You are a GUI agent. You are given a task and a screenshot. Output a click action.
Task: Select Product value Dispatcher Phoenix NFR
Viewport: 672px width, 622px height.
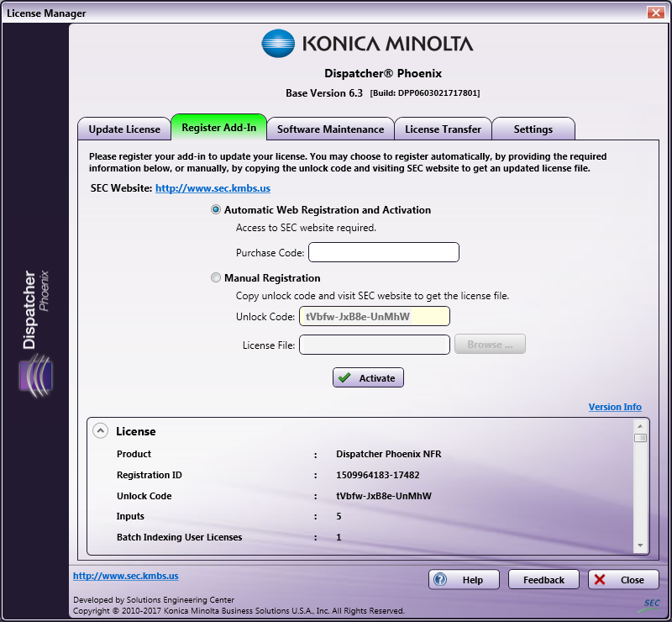click(388, 454)
